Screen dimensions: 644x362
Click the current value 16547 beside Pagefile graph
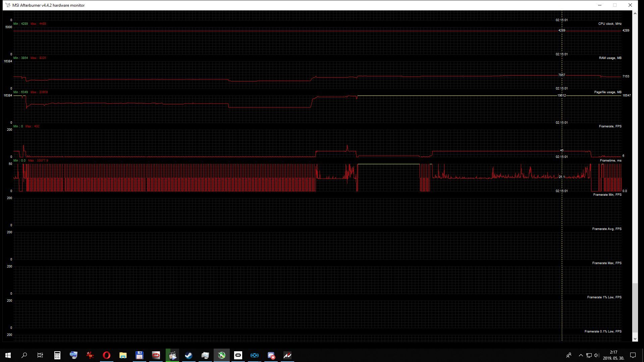pos(627,96)
